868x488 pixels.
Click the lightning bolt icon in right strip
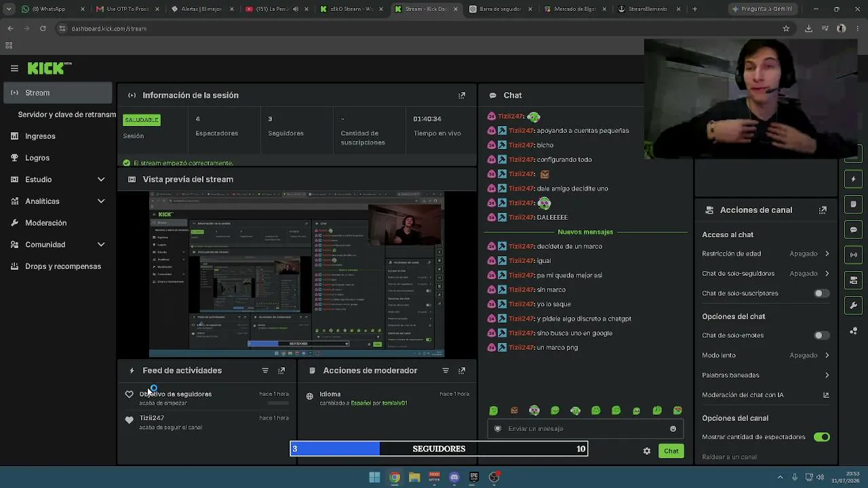click(853, 179)
